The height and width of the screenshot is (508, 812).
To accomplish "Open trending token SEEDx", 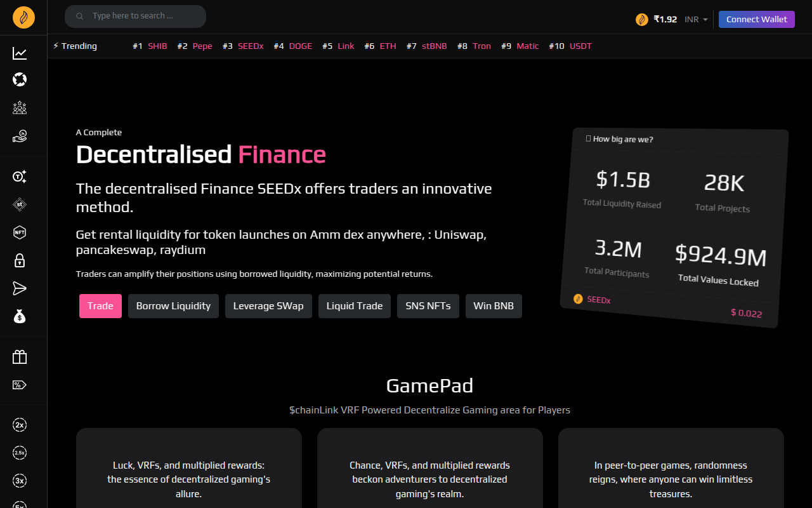I will pyautogui.click(x=251, y=46).
